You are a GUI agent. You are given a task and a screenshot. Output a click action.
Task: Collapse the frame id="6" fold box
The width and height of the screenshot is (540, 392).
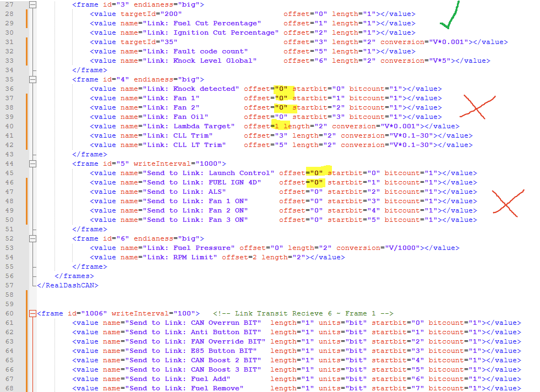click(x=32, y=239)
